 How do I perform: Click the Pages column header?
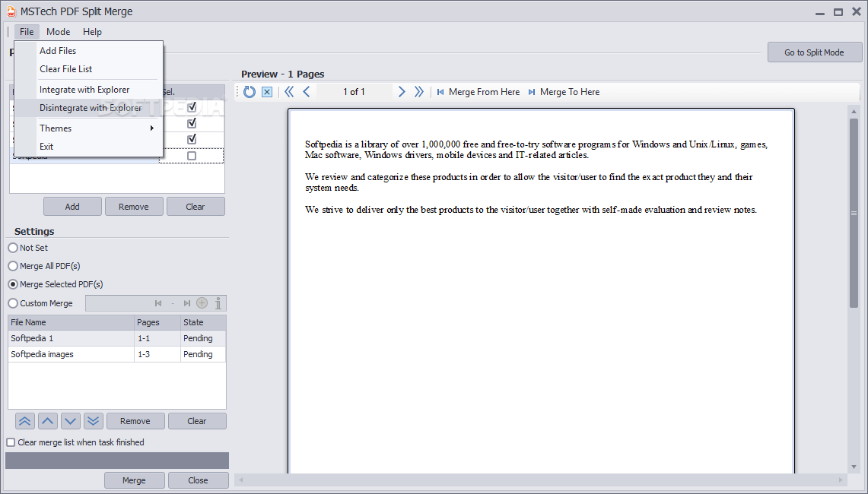(157, 322)
